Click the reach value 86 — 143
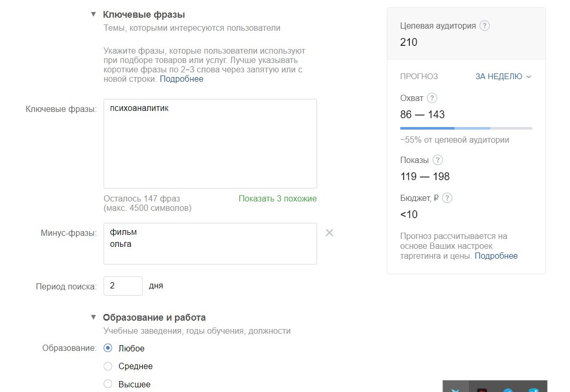 (x=422, y=115)
